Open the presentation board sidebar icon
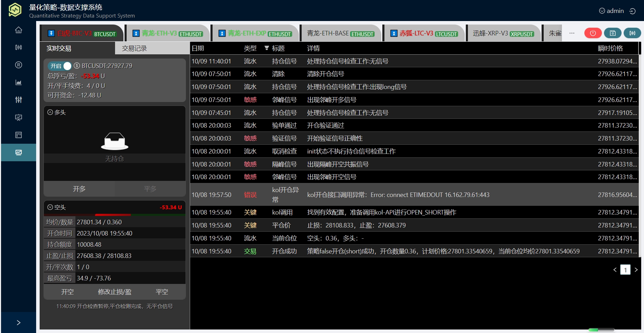 (19, 117)
